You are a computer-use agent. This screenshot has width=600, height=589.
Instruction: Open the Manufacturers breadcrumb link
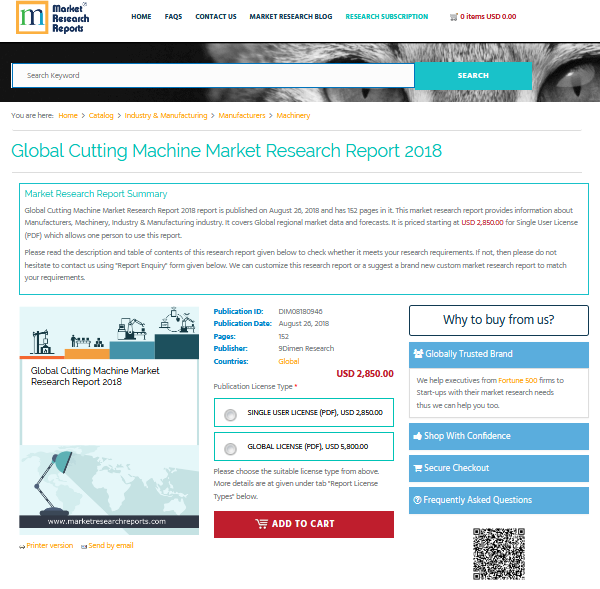[242, 116]
